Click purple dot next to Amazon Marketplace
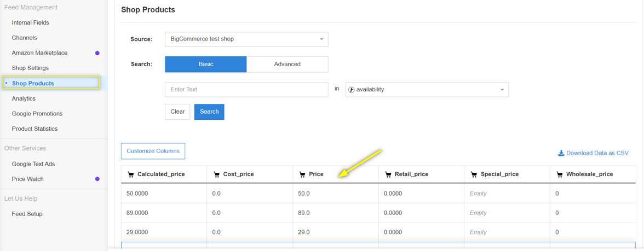This screenshot has height=251, width=644. (97, 53)
